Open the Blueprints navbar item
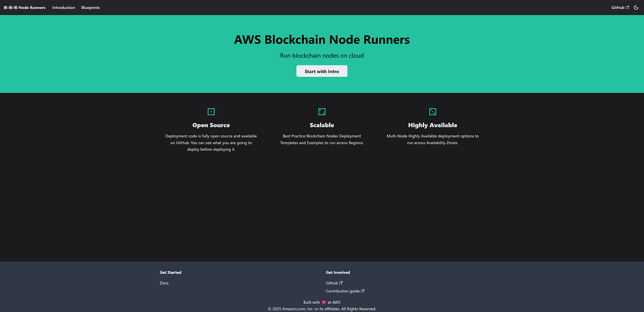Viewport: 644px width, 312px height. point(90,8)
